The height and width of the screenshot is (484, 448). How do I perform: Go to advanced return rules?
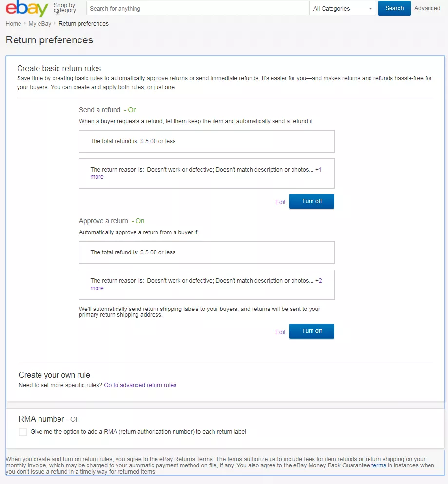click(140, 385)
